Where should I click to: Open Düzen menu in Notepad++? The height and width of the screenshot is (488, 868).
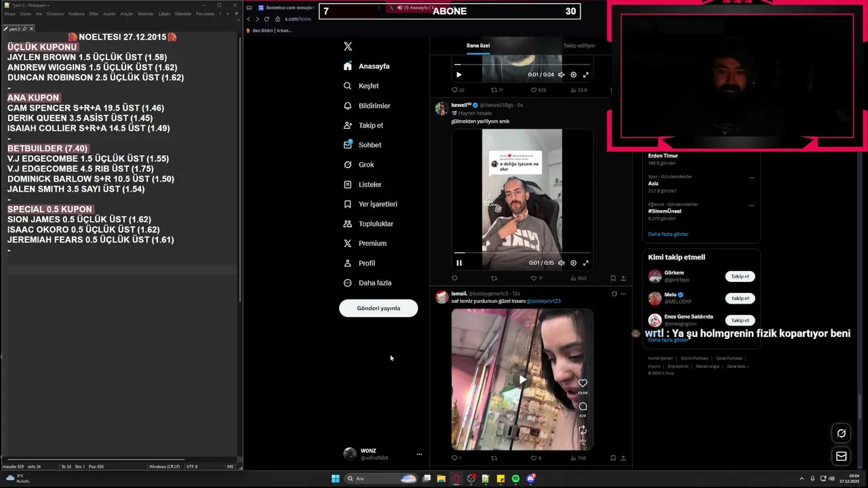tap(25, 14)
